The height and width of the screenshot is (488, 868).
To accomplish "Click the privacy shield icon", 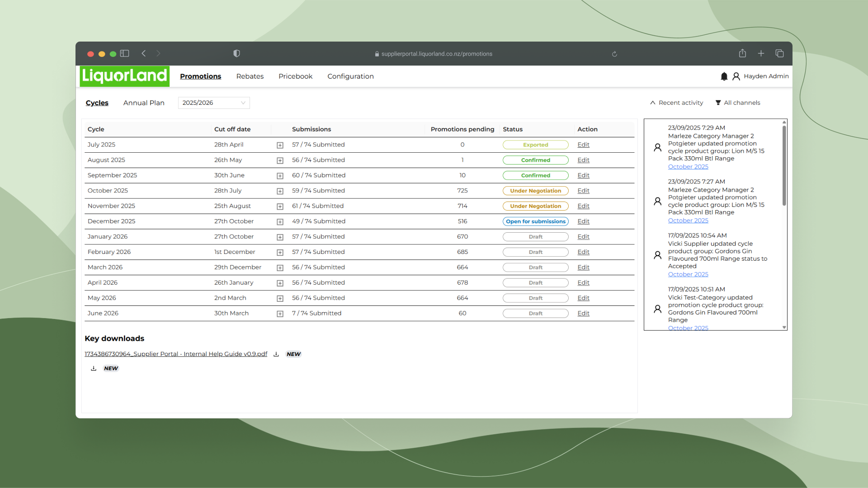I will [x=236, y=53].
